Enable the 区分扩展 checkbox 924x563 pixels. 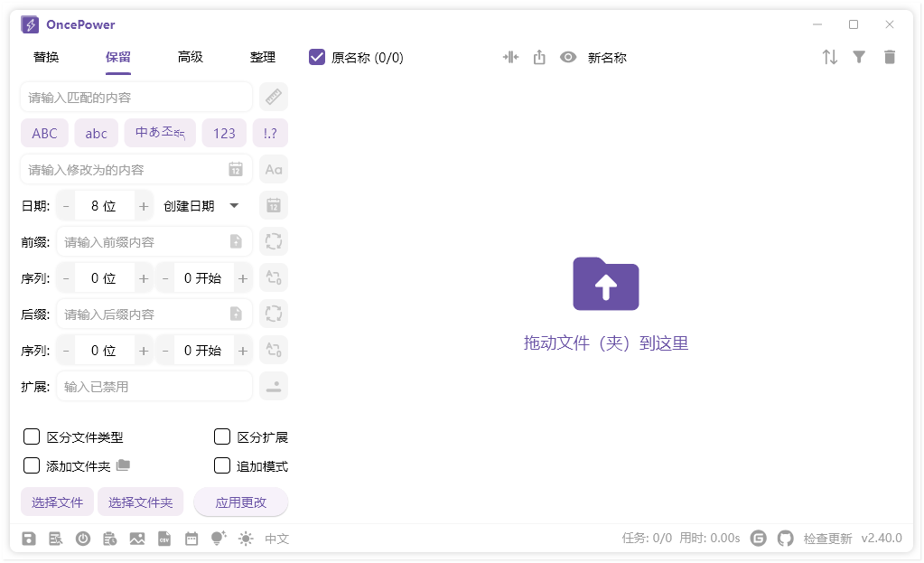pos(221,436)
